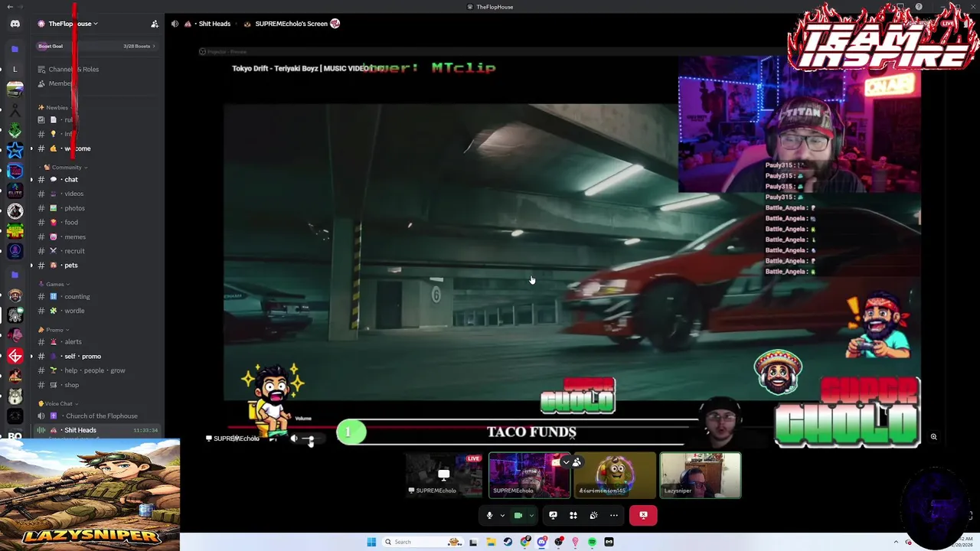Open Spotify from the taskbar
This screenshot has height=551, width=980.
(x=592, y=542)
